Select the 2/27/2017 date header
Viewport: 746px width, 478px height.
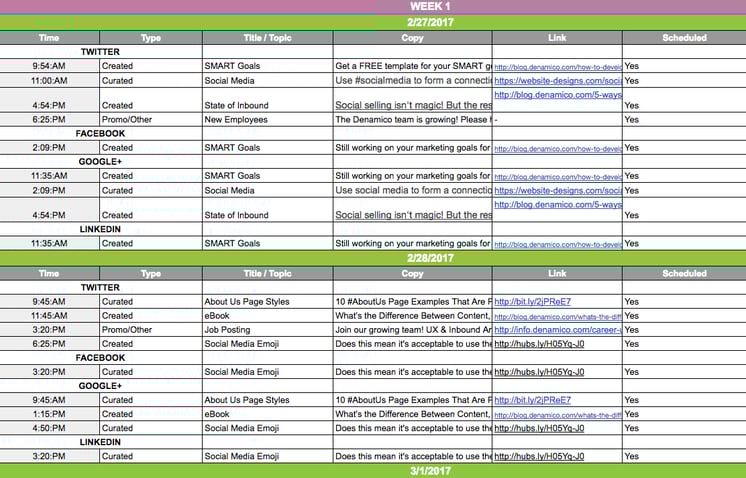pos(373,23)
